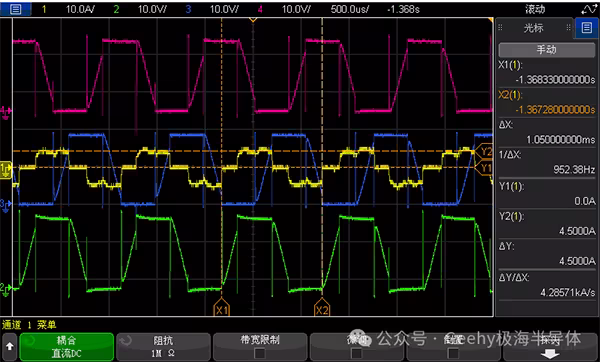Select the X2(1) cursor value field
Image resolution: width=600 pixels, height=362 pixels.
[x=546, y=103]
